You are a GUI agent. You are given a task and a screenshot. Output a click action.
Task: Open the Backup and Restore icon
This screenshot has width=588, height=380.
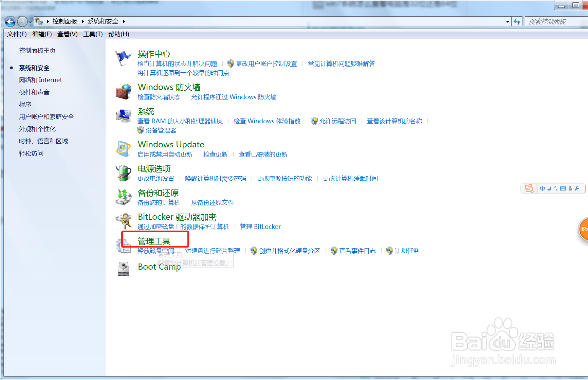coord(123,197)
